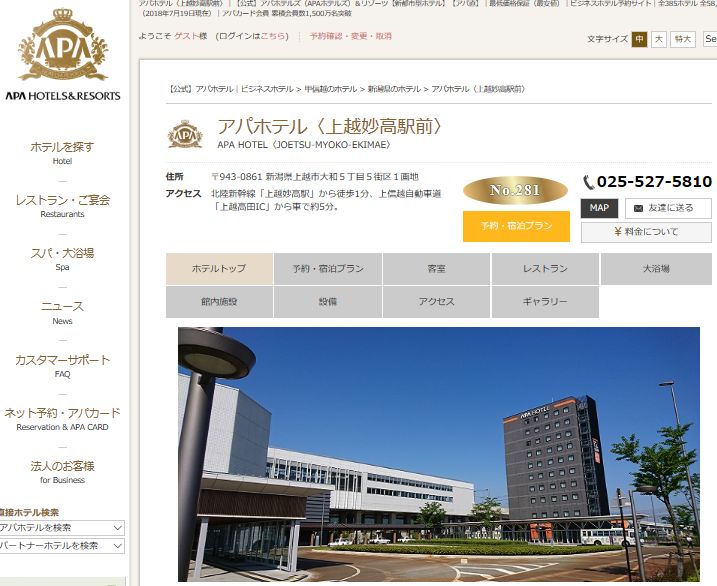The image size is (717, 586).
Task: Select the レストラン tab
Action: [x=545, y=269]
